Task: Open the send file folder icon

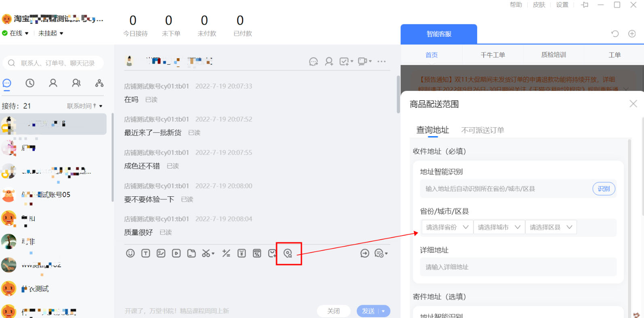Action: [x=192, y=253]
